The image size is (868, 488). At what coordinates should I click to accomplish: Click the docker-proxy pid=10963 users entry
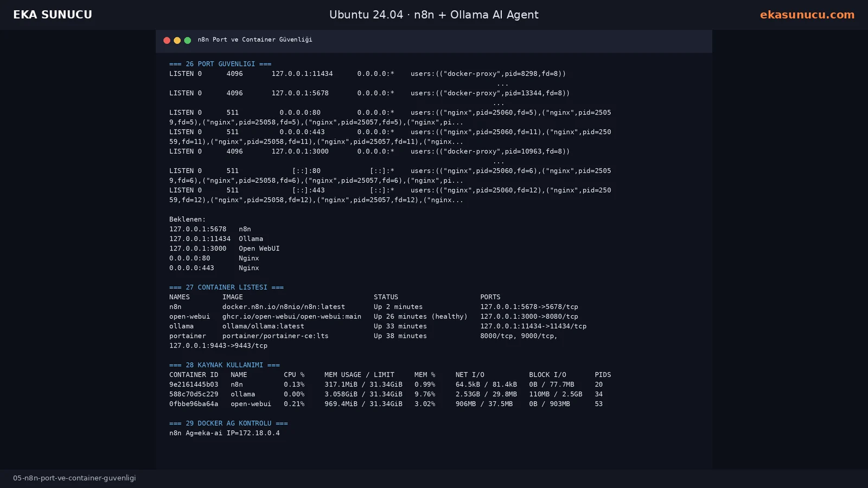pyautogui.click(x=490, y=152)
